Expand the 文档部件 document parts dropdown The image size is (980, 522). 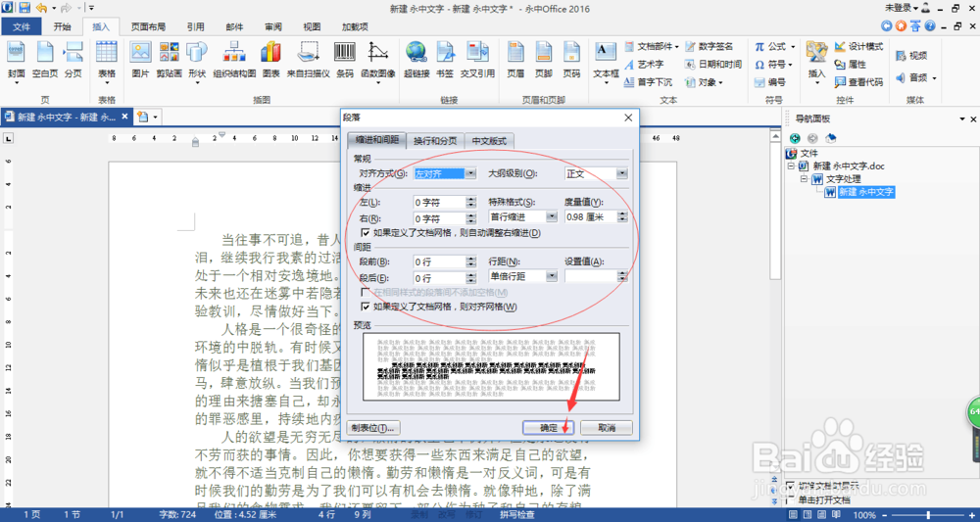tap(677, 47)
